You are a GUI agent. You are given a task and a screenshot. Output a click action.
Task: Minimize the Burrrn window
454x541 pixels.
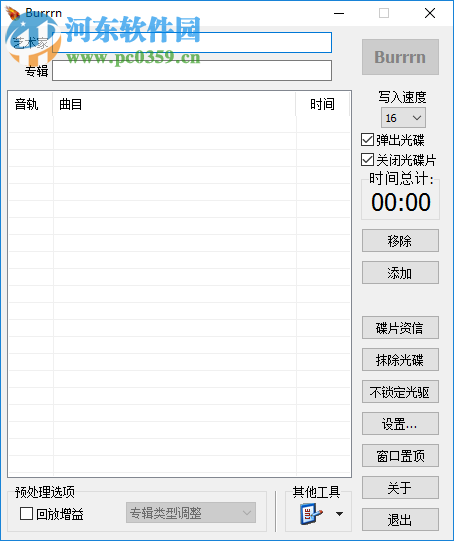(339, 13)
